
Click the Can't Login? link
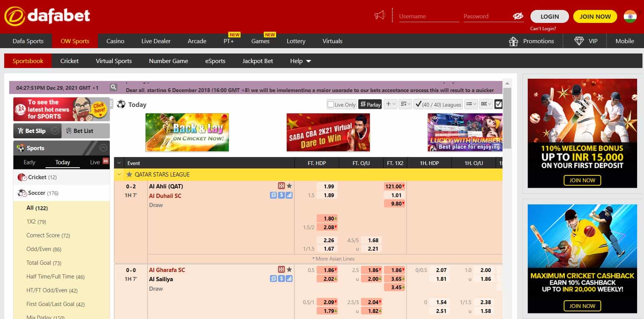(543, 29)
